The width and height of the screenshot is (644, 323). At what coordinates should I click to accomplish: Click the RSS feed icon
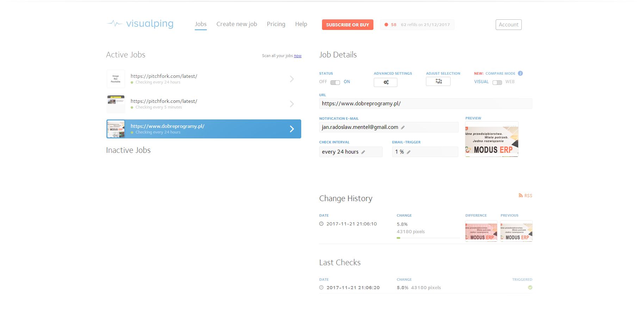pos(520,195)
